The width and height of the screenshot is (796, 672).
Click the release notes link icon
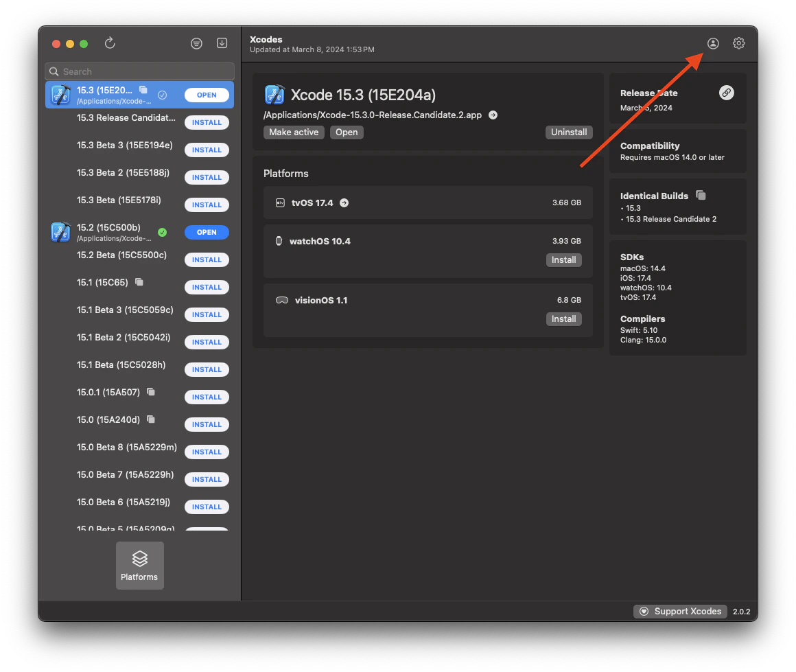[x=727, y=93]
